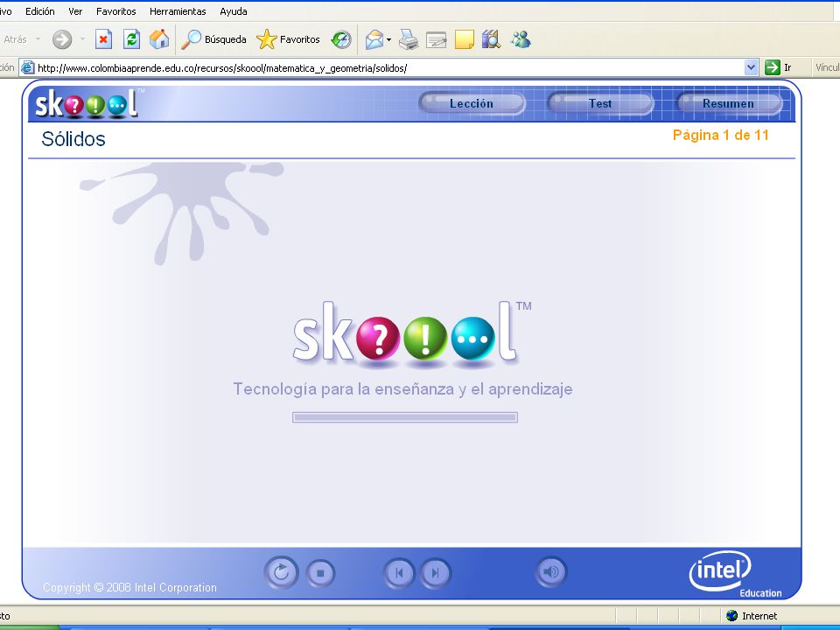Viewport: 840px width, 630px height.
Task: Click the 'Página 1 de 11' page indicator
Action: (720, 135)
